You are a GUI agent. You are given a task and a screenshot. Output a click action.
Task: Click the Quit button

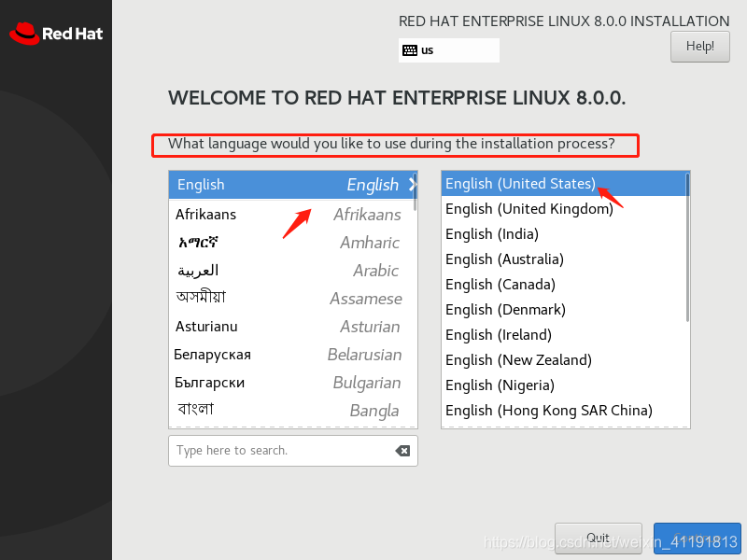click(598, 539)
